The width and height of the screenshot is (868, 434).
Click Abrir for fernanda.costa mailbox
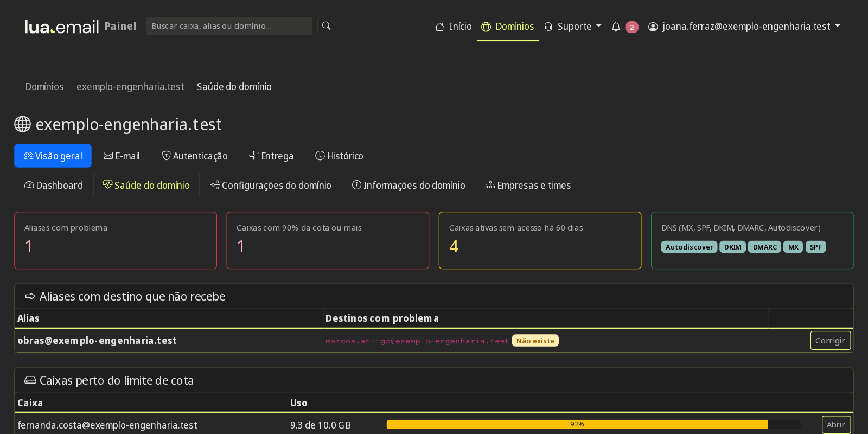[835, 425]
